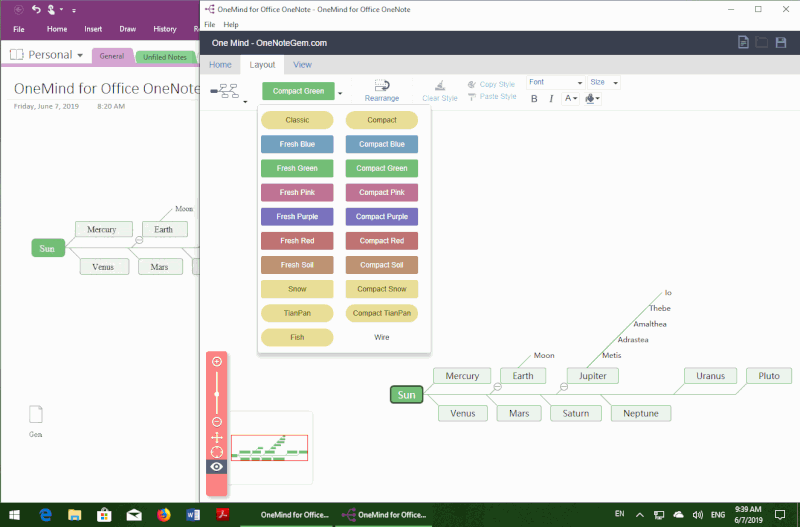The image size is (800, 527).
Task: Click the move arrows icon in red panel
Action: tap(217, 437)
